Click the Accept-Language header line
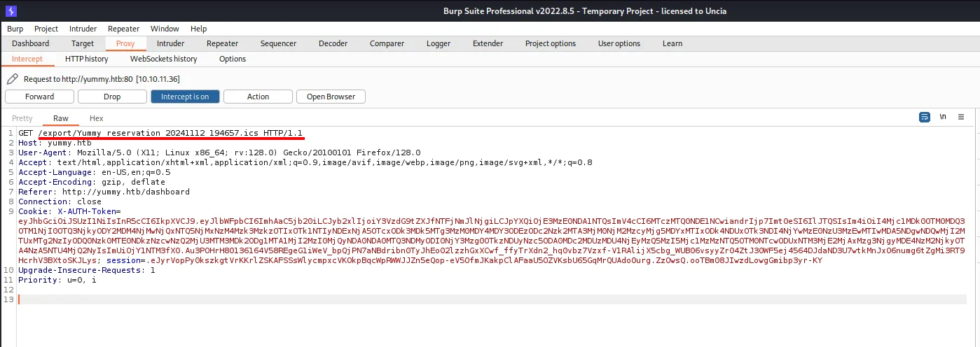This screenshot has height=347, width=980. click(95, 172)
